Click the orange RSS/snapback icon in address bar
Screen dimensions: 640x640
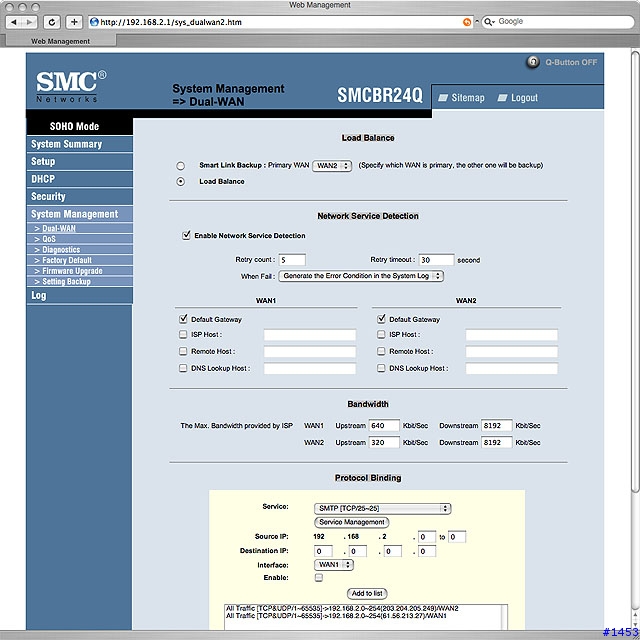[467, 22]
